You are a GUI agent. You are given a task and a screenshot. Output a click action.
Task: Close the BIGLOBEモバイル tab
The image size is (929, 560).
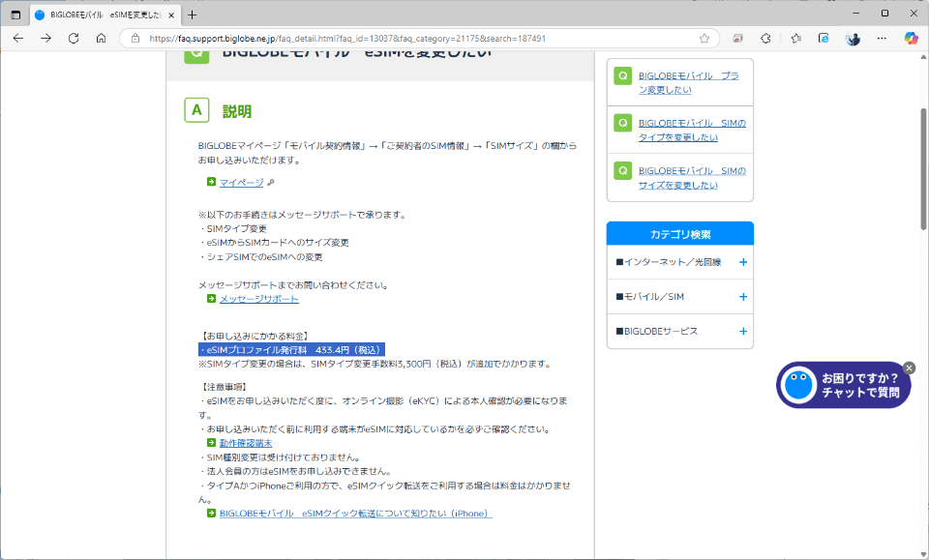pyautogui.click(x=172, y=15)
